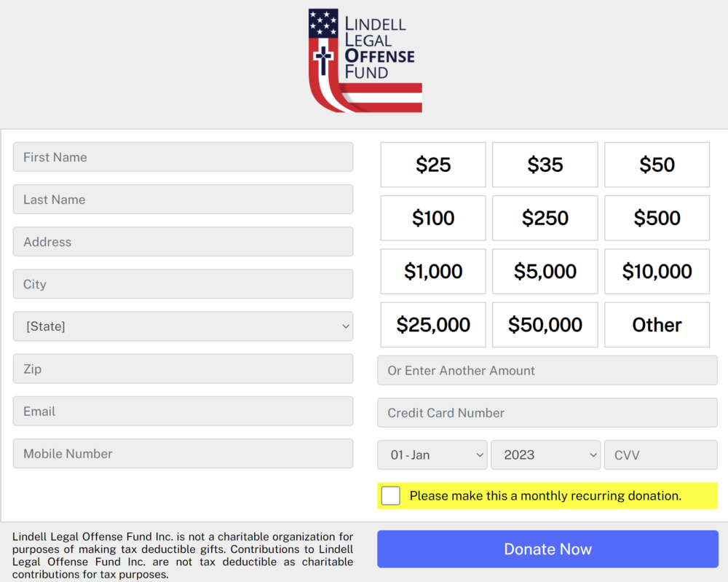Select the $50,000 donation amount
This screenshot has width=728, height=582.
click(x=545, y=325)
